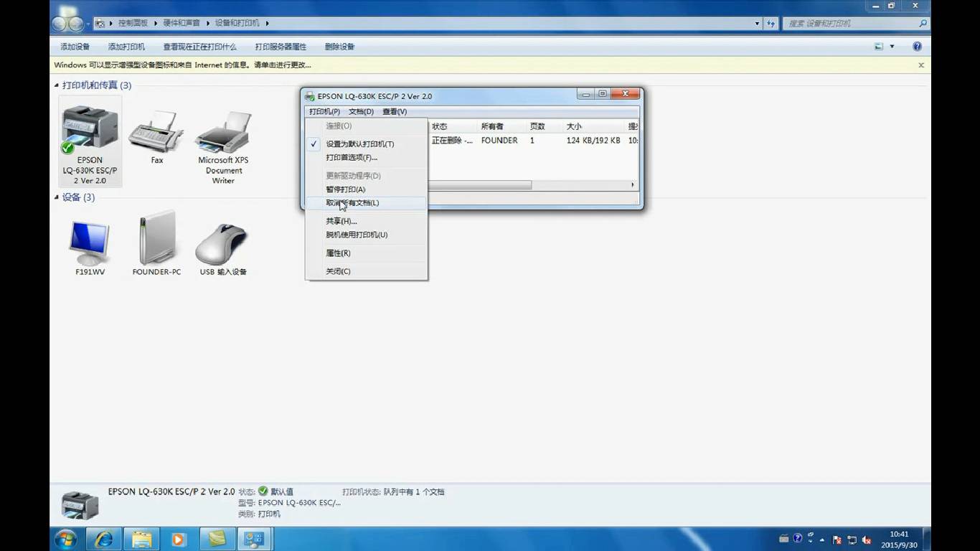Open the view options dropdown arrow
The height and width of the screenshot is (551, 980).
[892, 47]
